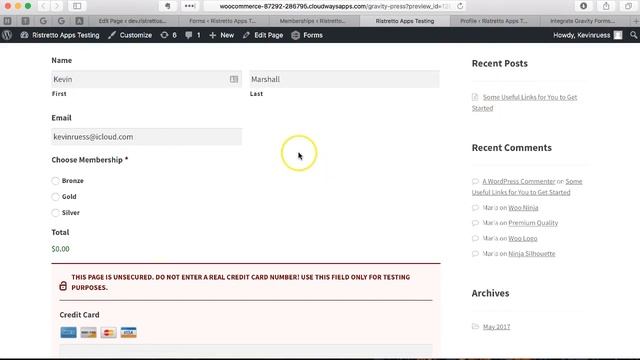Open the Forms admin menu
Screen dimensions: 640x360
(x=307, y=35)
